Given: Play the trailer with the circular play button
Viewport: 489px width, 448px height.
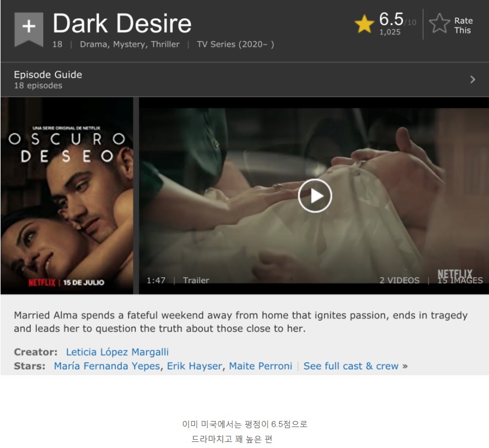Looking at the screenshot, I should (x=315, y=196).
